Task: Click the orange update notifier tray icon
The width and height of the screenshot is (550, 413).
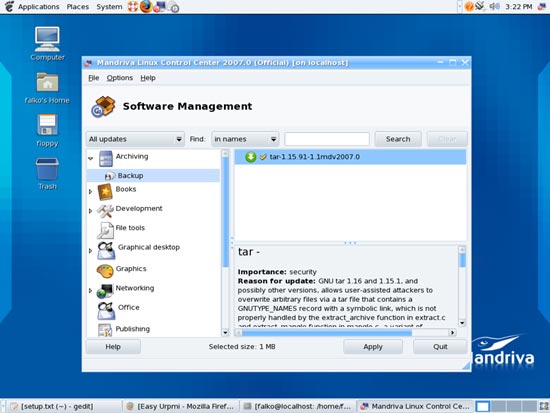Action: point(469,6)
